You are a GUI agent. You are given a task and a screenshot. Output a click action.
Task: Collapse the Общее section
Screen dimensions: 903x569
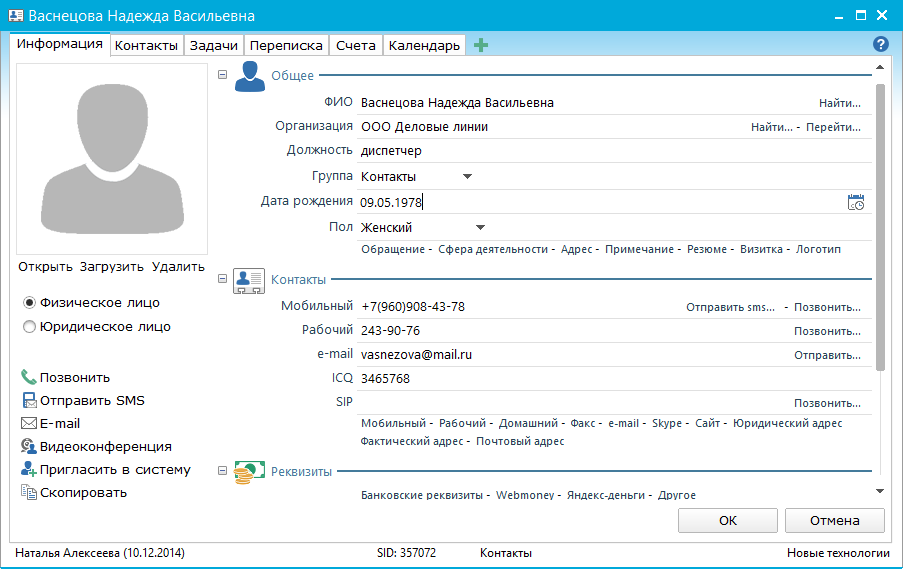tap(223, 75)
